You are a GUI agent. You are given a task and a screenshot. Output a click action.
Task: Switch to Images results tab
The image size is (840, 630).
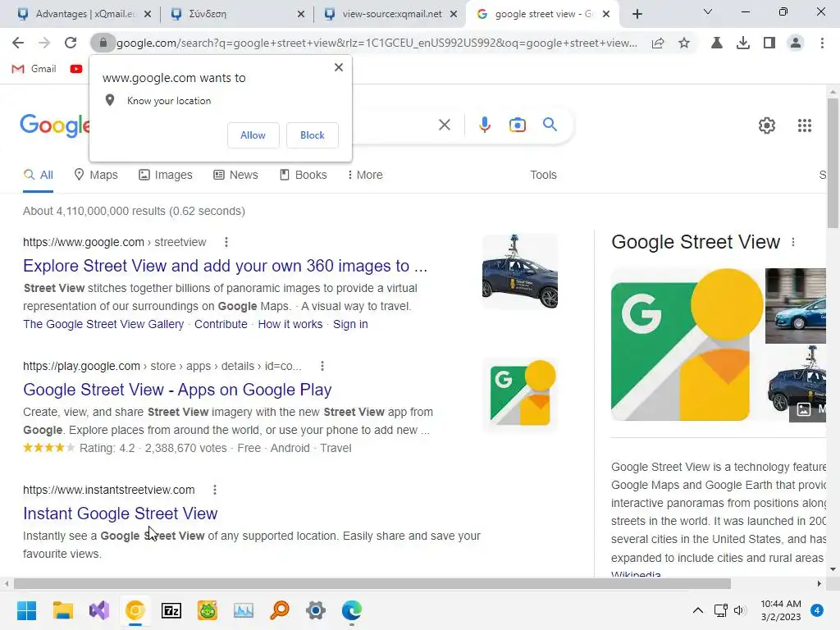click(x=166, y=176)
